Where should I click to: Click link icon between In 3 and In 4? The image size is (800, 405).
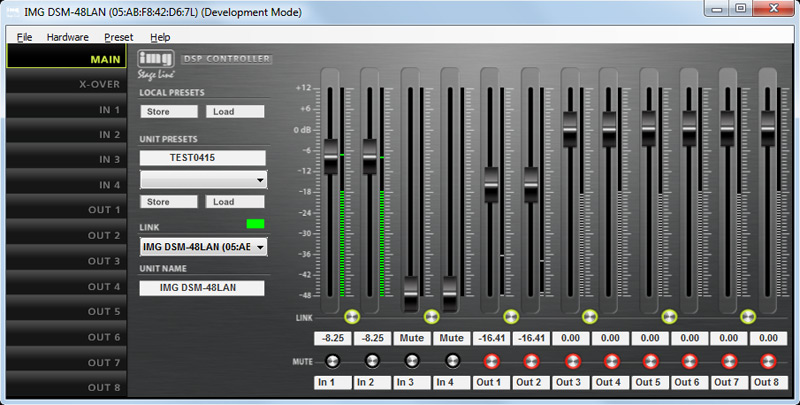click(431, 317)
